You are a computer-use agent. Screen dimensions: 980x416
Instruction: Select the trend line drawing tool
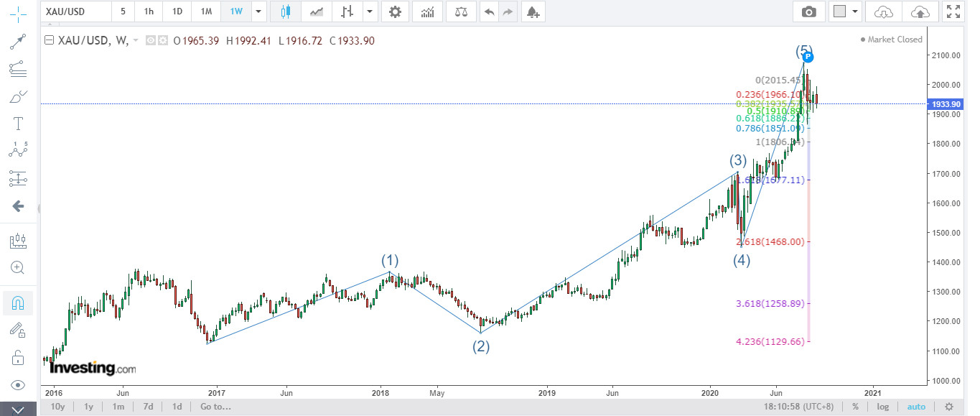[18, 41]
